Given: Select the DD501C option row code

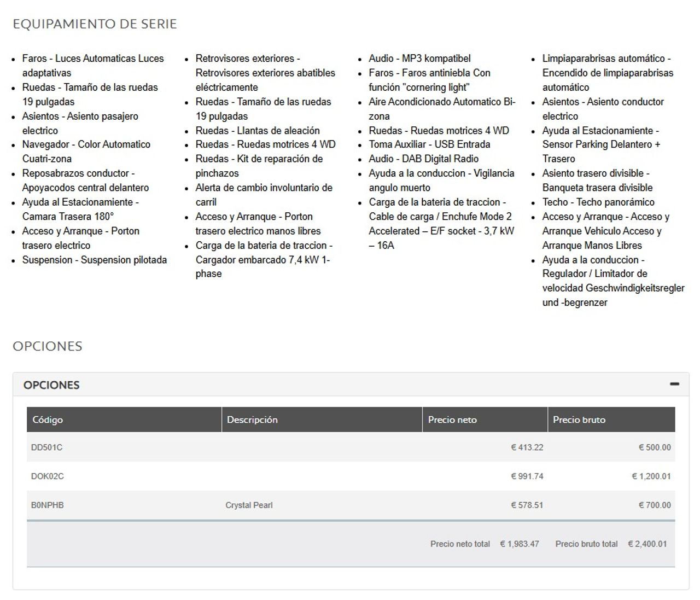Looking at the screenshot, I should (46, 447).
